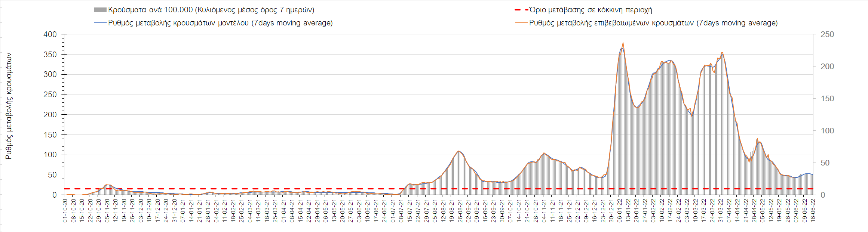This screenshot has width=868, height=232.
Task: Select the red dashed threshold line in the chart
Action: tap(224, 189)
